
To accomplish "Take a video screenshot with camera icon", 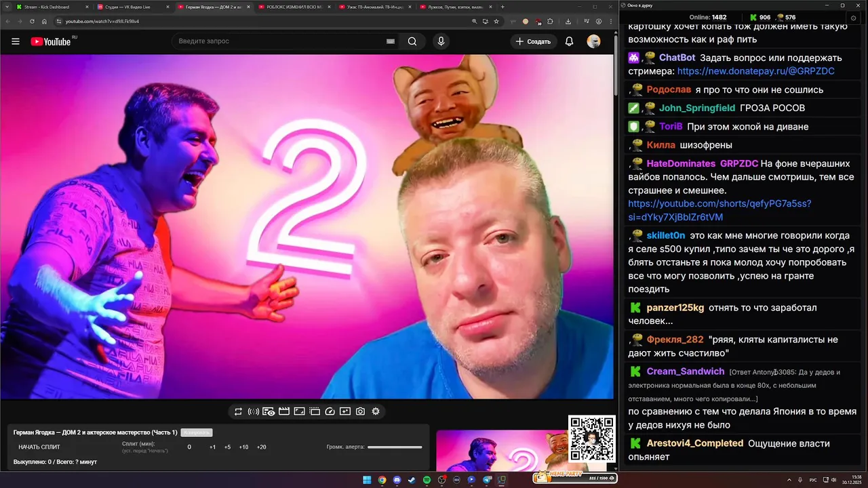I will tap(360, 411).
